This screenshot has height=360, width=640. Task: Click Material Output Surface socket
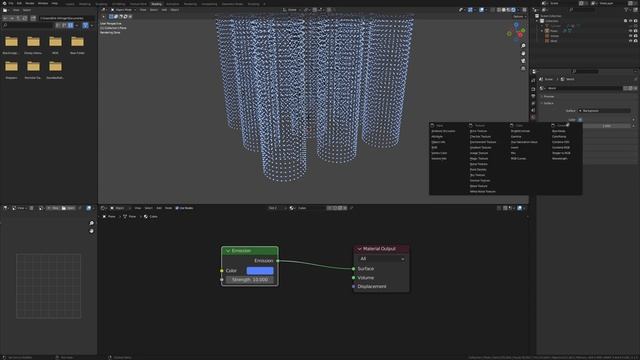coord(353,269)
